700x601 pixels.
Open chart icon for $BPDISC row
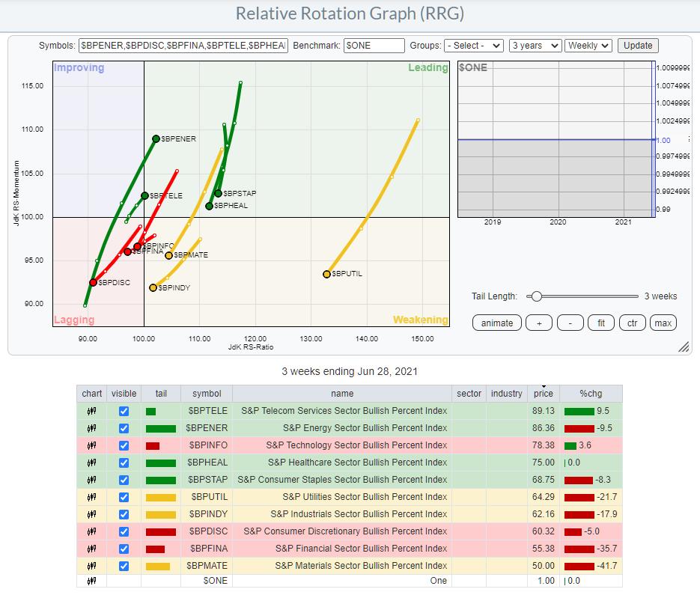point(92,531)
